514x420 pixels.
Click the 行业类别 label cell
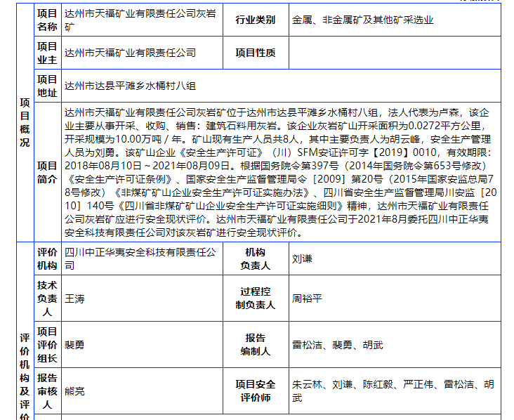[255, 20]
